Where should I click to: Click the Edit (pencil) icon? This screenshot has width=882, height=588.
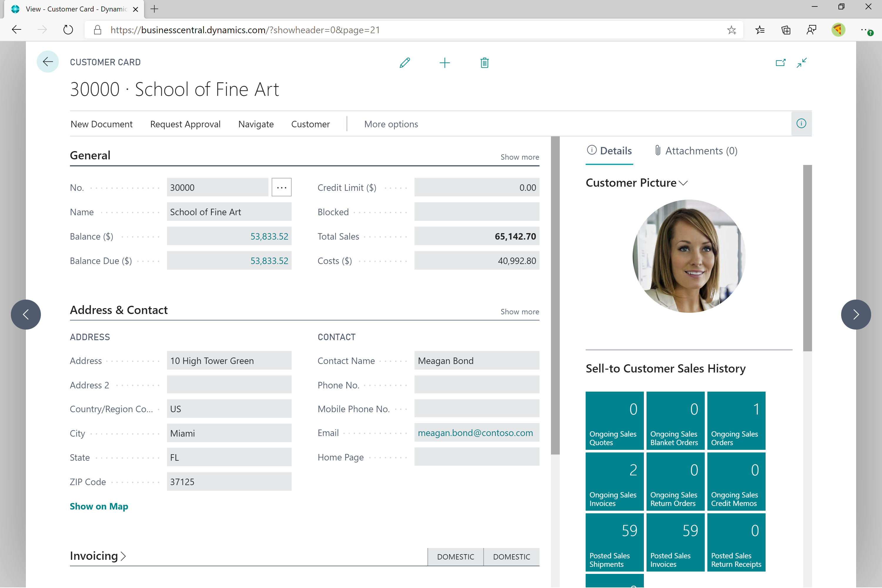pos(405,62)
